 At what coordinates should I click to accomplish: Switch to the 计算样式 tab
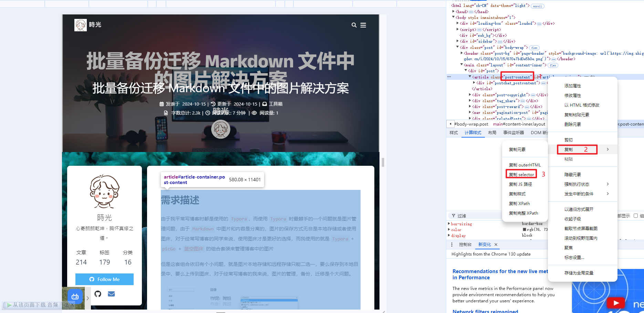pyautogui.click(x=473, y=133)
